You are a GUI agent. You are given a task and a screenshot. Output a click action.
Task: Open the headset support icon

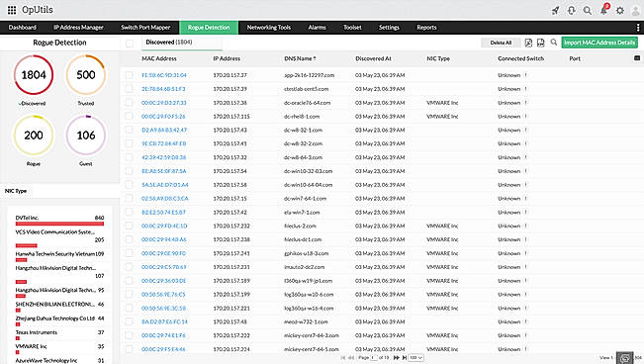point(572,10)
